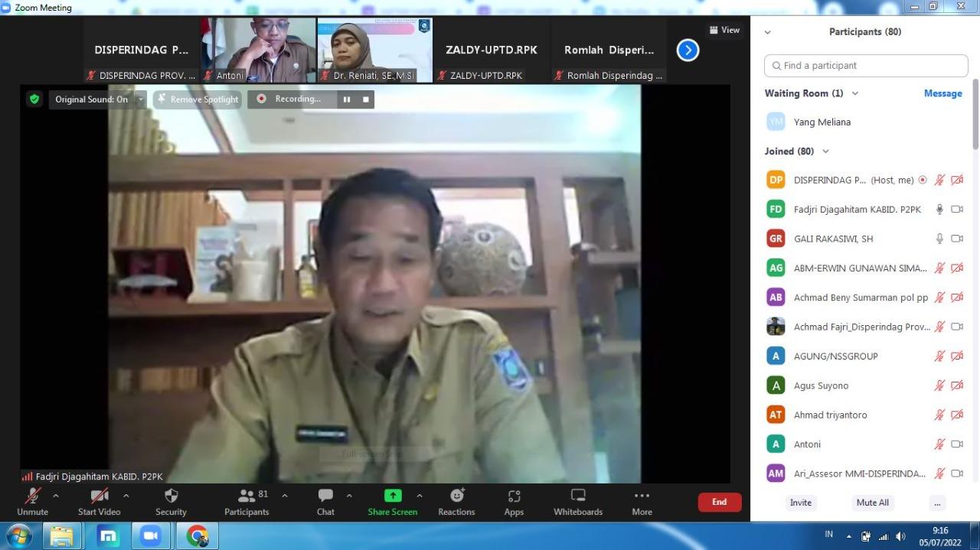Collapse the Waiting Room section
The height and width of the screenshot is (550, 980).
click(855, 93)
